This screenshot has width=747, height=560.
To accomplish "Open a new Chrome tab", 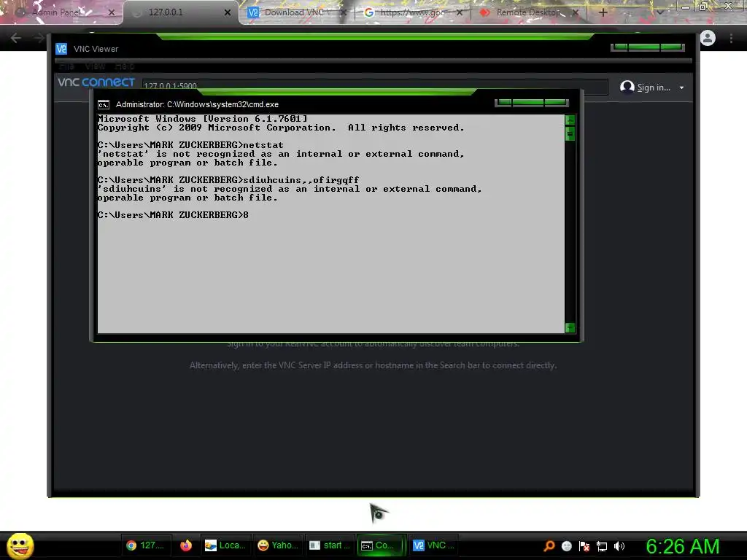I will 603,12.
